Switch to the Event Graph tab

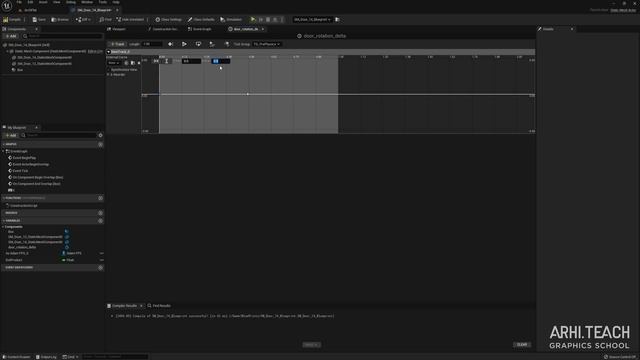(x=200, y=29)
